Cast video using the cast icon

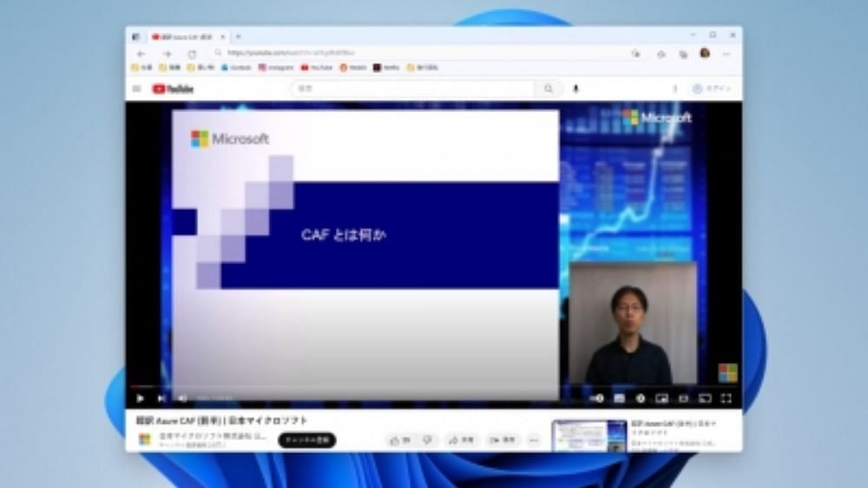click(x=705, y=399)
